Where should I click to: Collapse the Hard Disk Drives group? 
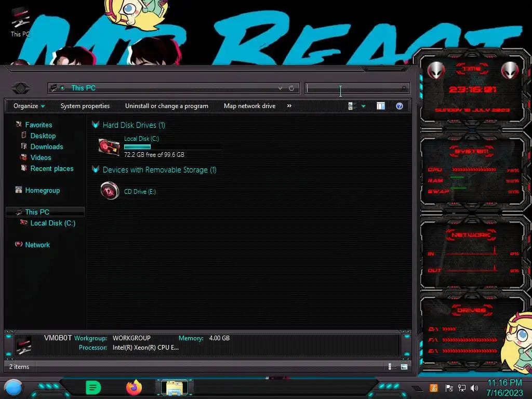pos(96,125)
